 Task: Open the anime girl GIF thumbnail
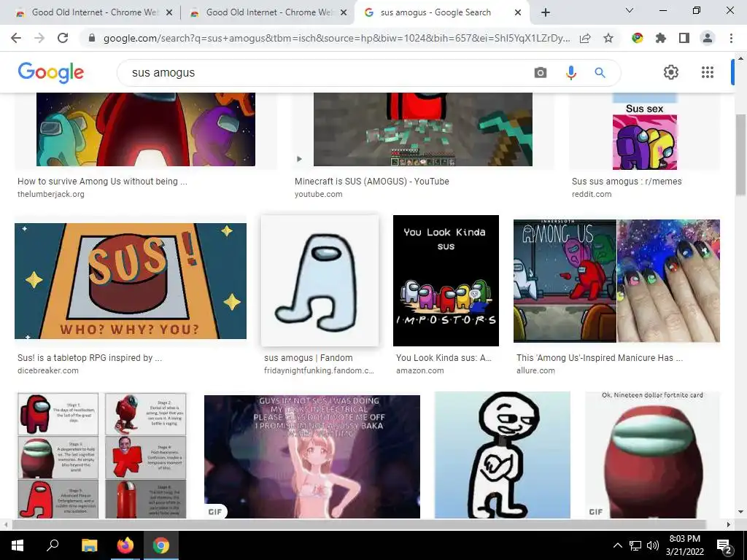312,456
